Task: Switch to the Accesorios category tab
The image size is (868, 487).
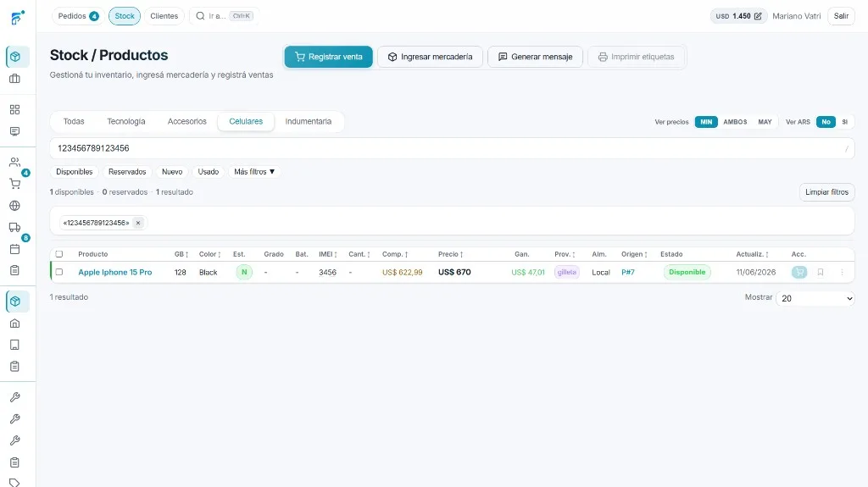Action: click(x=187, y=121)
